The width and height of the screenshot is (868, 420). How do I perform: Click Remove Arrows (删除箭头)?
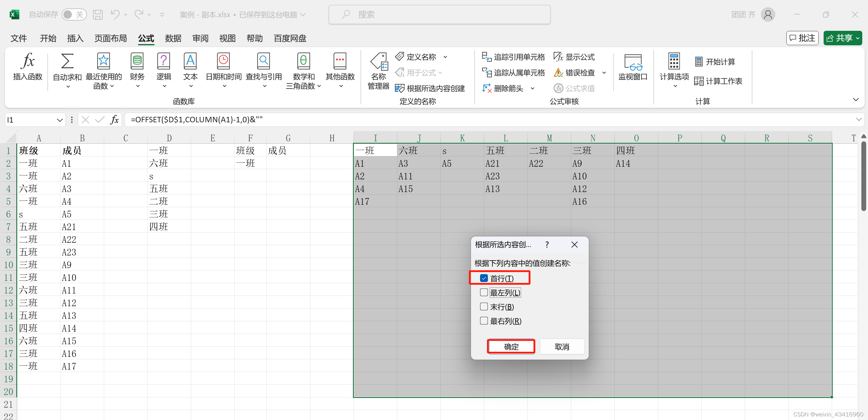[x=503, y=88]
